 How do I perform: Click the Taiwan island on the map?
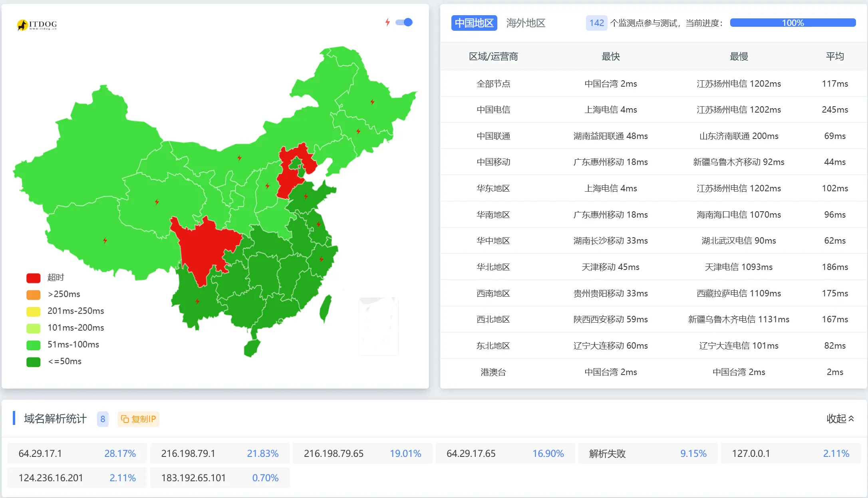(326, 308)
